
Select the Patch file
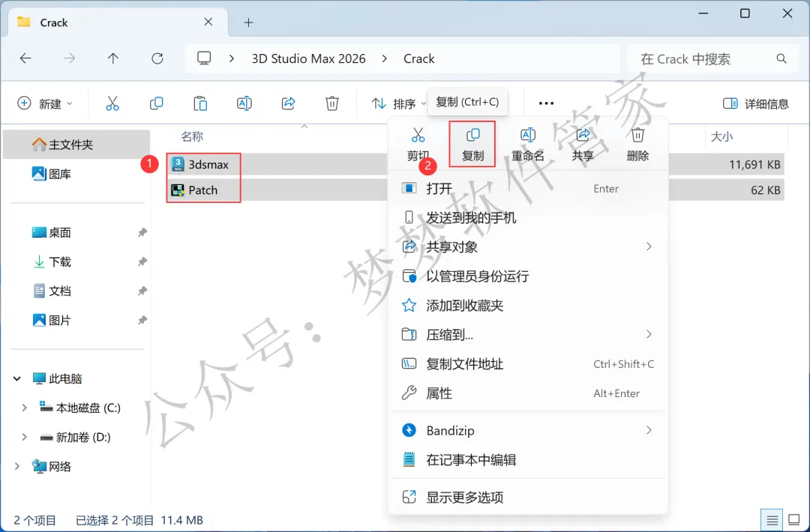pos(195,190)
